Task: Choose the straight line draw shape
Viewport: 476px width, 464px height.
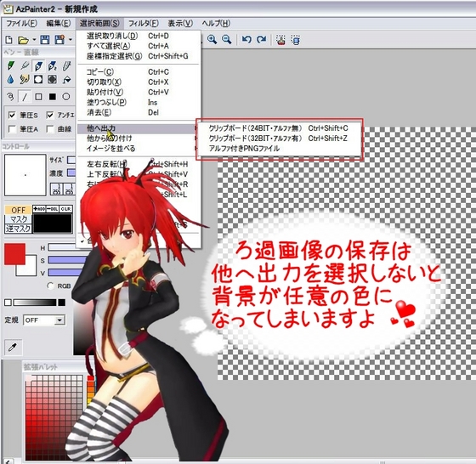Action: tap(25, 97)
